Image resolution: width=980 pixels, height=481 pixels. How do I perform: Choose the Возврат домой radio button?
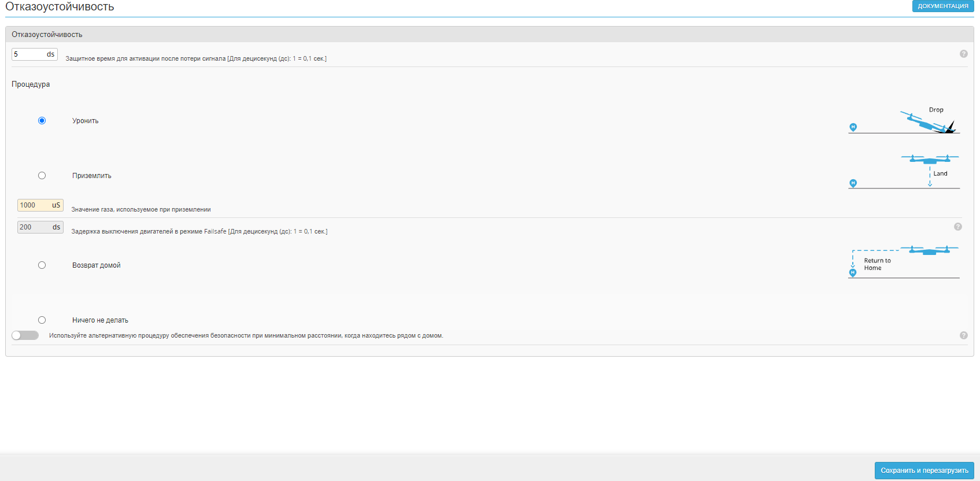click(42, 265)
